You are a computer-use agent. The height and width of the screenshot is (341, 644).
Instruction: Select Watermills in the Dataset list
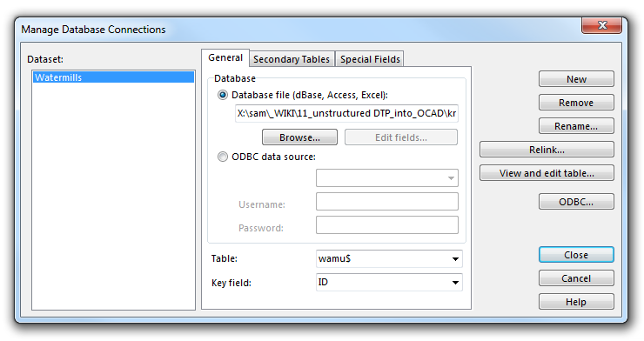[113, 77]
